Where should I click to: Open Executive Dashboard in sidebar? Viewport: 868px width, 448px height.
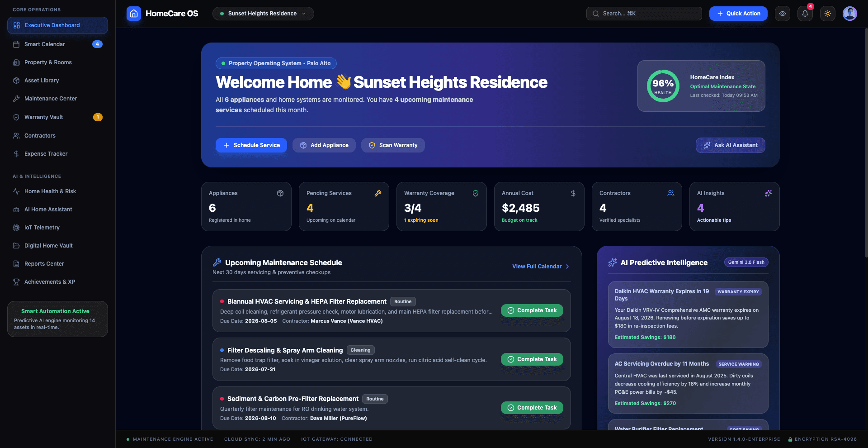[x=57, y=25]
